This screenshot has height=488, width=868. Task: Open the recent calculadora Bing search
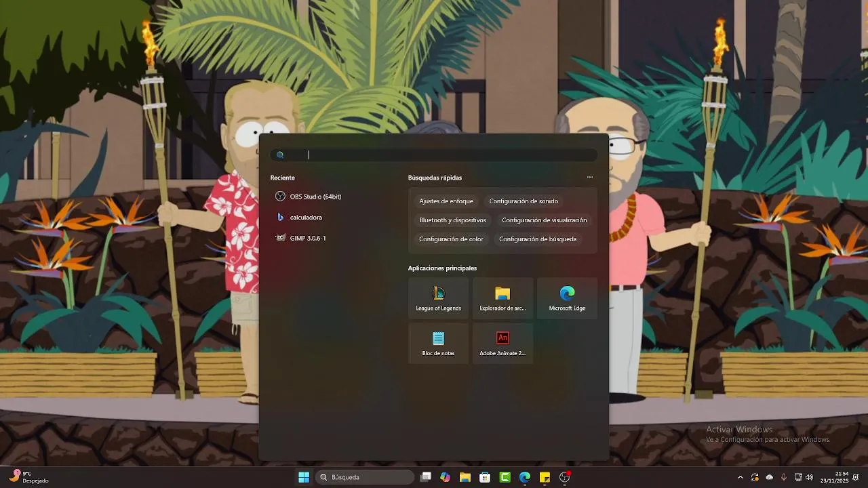(x=299, y=218)
